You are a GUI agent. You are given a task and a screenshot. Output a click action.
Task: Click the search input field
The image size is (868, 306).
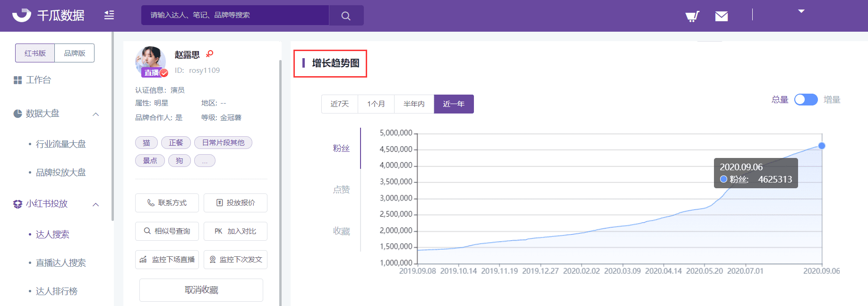[x=235, y=15]
